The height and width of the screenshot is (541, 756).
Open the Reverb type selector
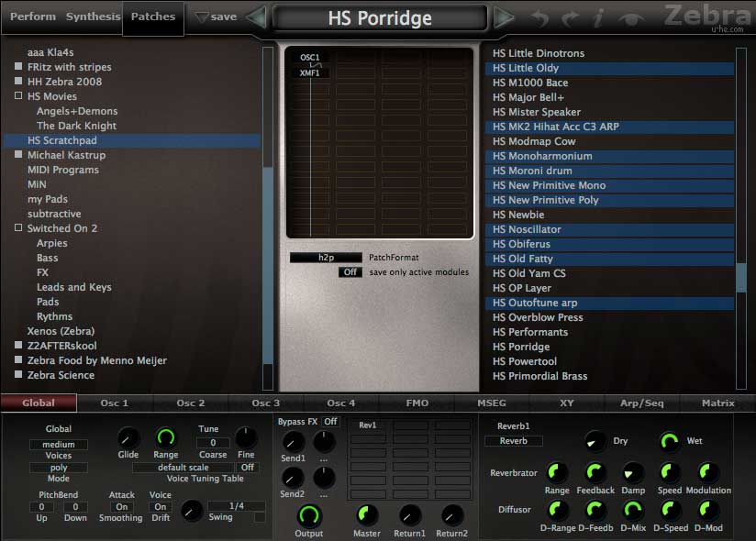(x=514, y=441)
